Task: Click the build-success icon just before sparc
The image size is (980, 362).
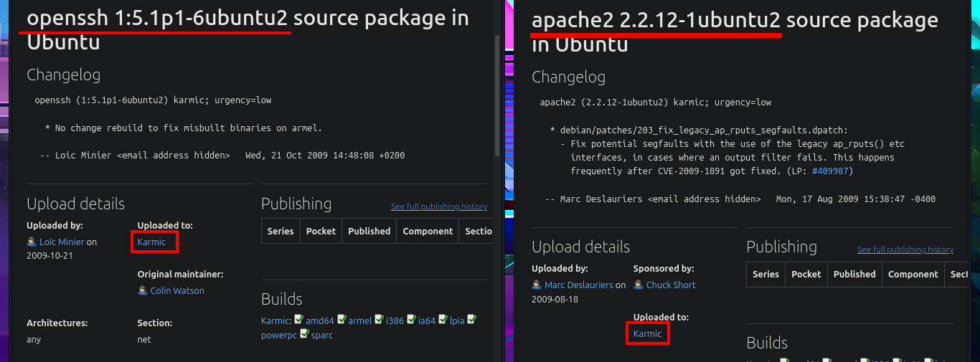Action: (x=304, y=334)
